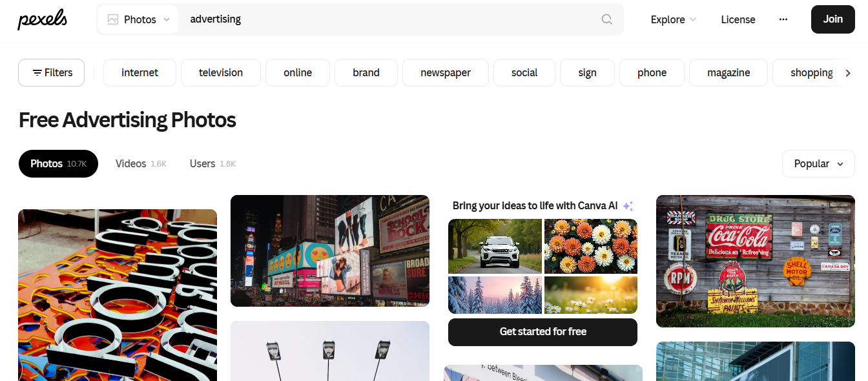Image resolution: width=868 pixels, height=381 pixels.
Task: Open the Popular sort dropdown
Action: pyautogui.click(x=818, y=163)
